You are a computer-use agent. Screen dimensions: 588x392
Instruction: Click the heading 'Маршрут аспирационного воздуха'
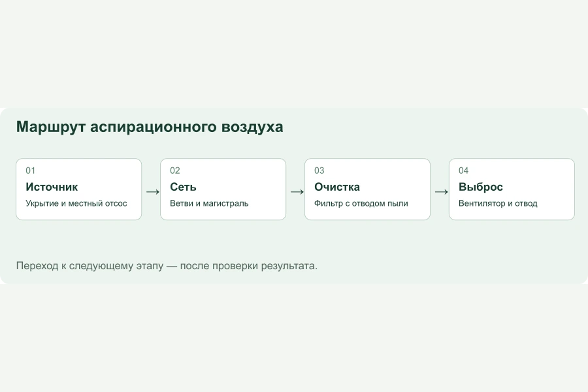(x=150, y=127)
